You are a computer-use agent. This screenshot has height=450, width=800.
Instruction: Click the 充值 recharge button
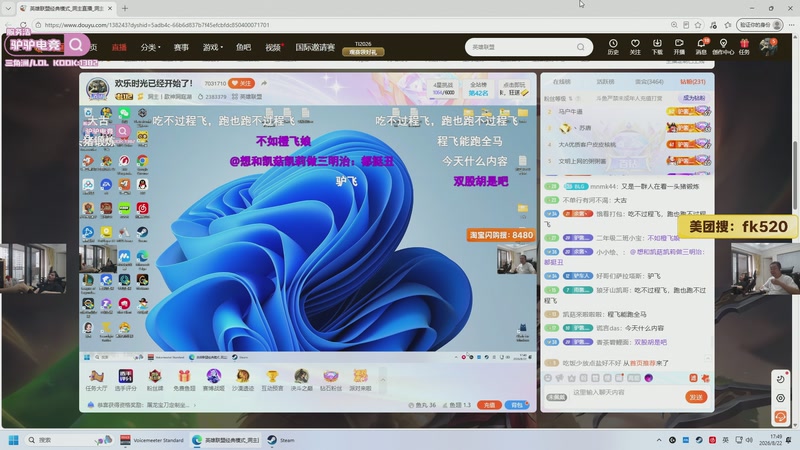(489, 405)
